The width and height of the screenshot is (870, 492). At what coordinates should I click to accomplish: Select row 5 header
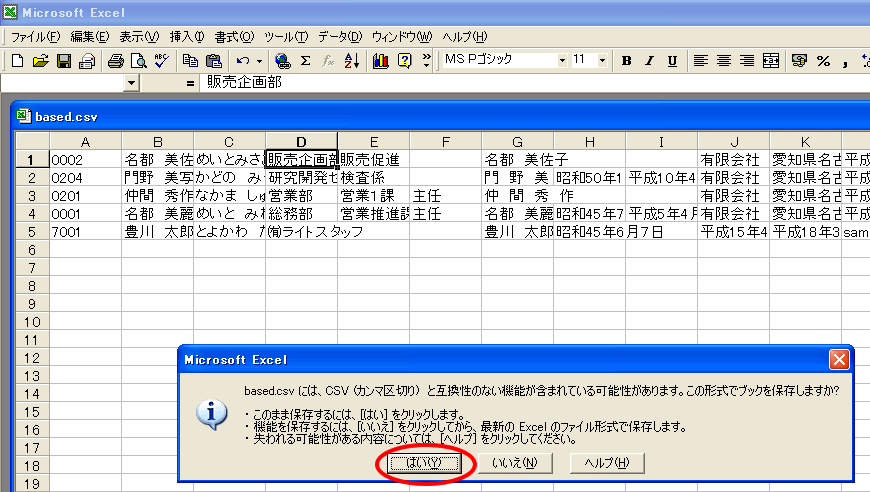point(32,232)
